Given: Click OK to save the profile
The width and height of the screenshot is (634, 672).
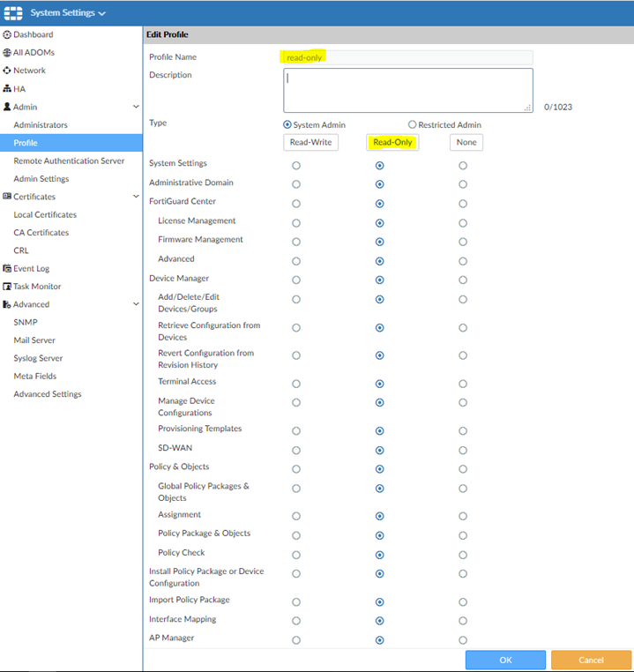Looking at the screenshot, I should [505, 660].
